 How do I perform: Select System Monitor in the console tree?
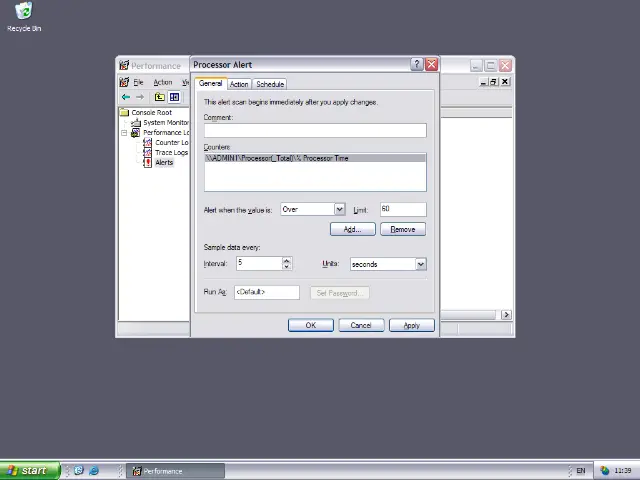pyautogui.click(x=165, y=122)
